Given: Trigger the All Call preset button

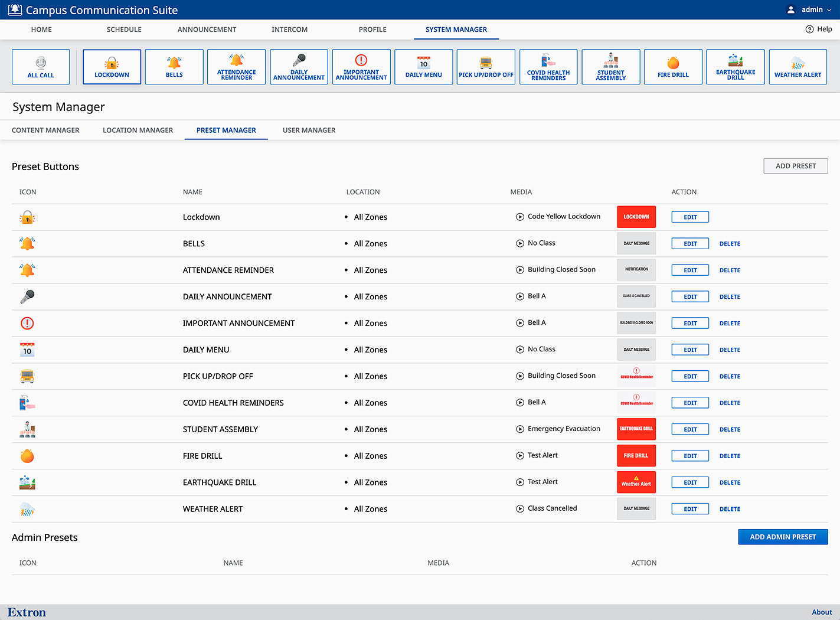Looking at the screenshot, I should (41, 67).
